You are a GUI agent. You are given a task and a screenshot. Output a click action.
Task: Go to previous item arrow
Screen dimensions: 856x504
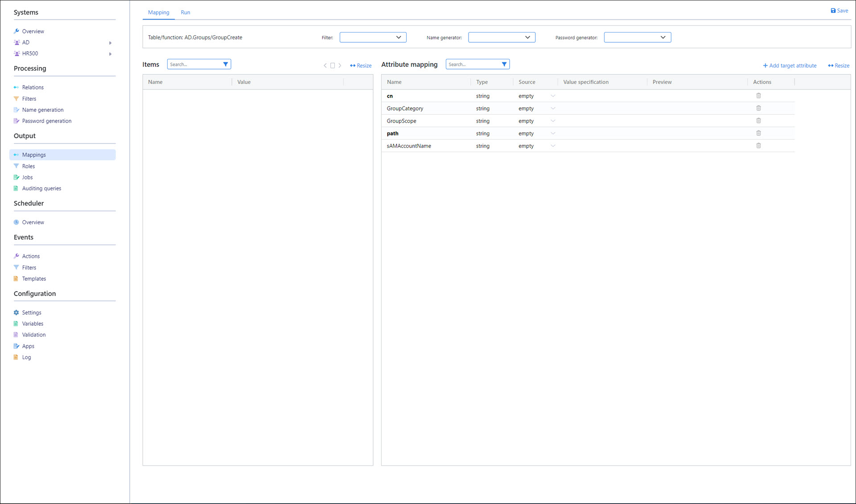[325, 66]
